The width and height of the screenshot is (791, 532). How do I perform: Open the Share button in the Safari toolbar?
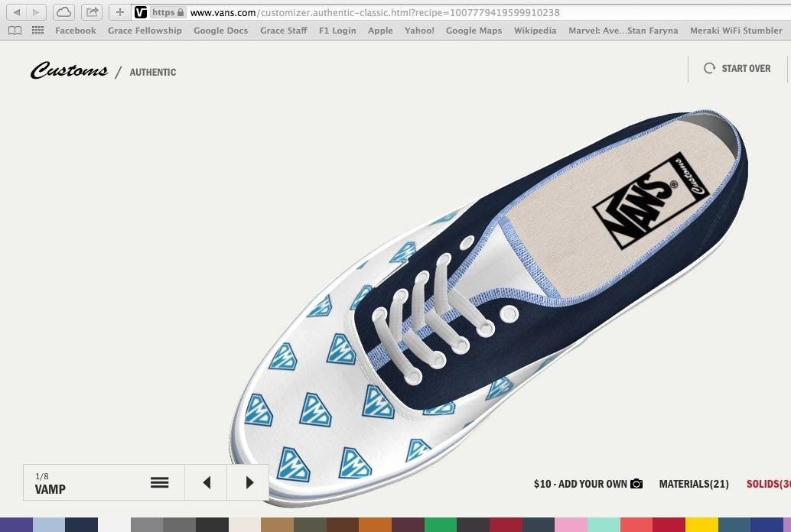pyautogui.click(x=92, y=12)
